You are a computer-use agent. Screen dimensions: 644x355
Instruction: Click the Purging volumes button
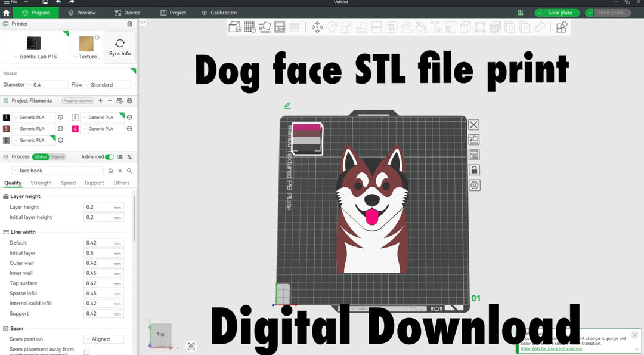(78, 101)
